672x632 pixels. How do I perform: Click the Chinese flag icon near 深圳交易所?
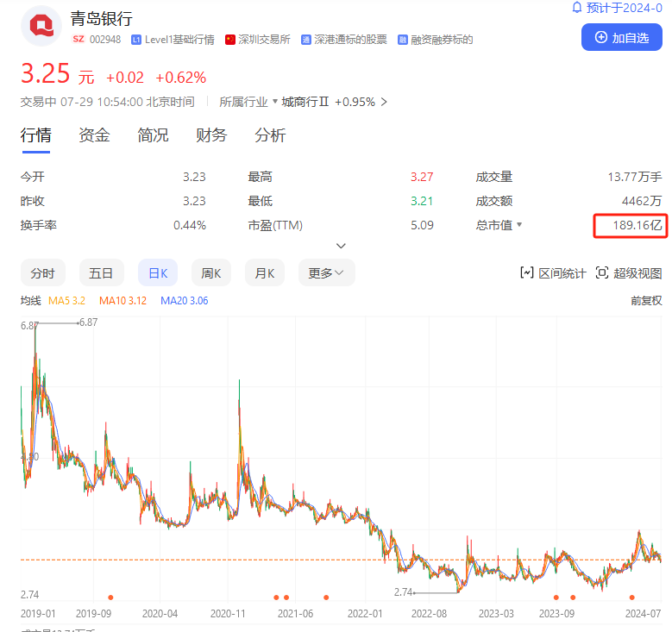pyautogui.click(x=230, y=40)
